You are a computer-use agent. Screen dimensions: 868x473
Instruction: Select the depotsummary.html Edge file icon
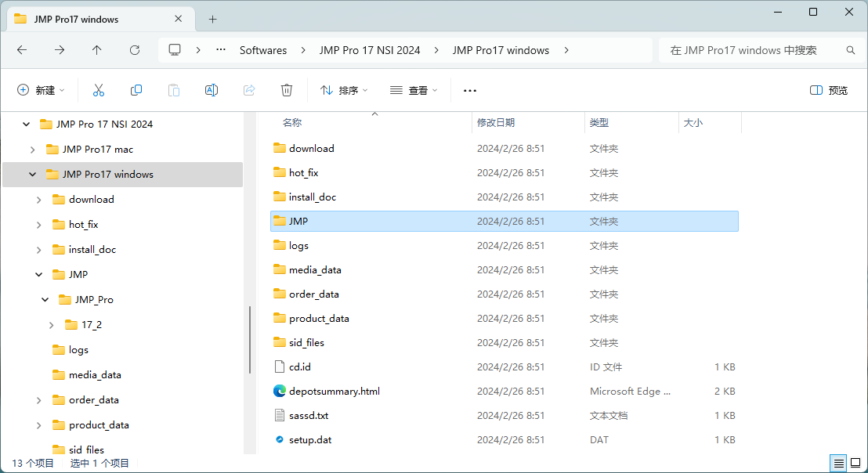pyautogui.click(x=280, y=391)
